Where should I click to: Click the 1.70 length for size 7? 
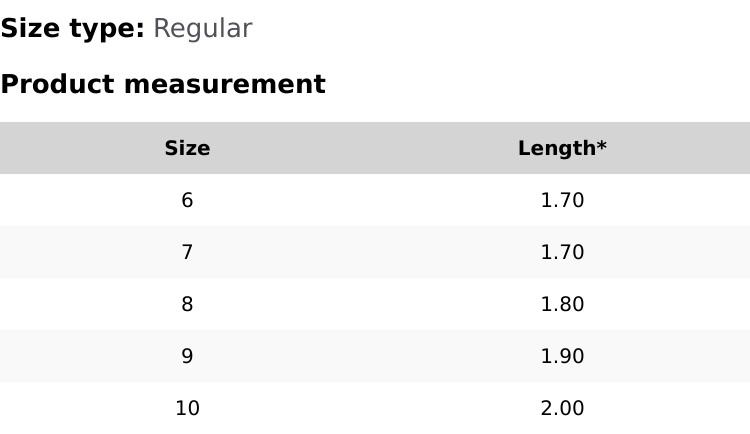coord(562,252)
